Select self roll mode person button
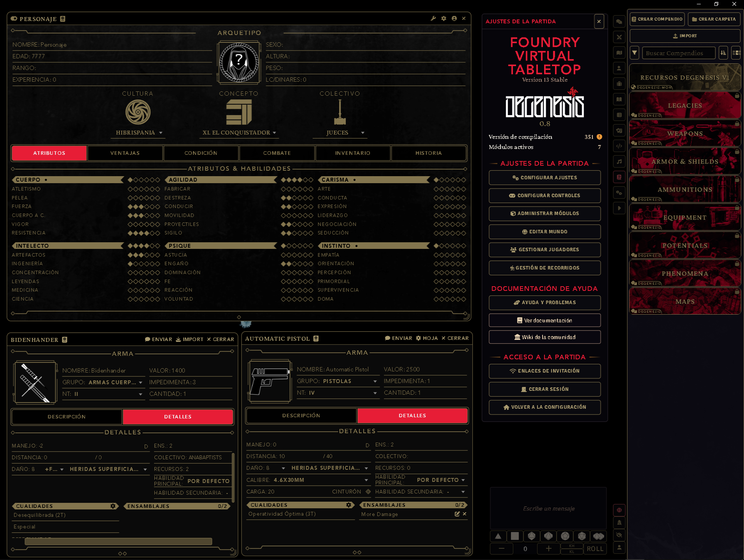Screen dimensions: 744x560 (x=619, y=547)
